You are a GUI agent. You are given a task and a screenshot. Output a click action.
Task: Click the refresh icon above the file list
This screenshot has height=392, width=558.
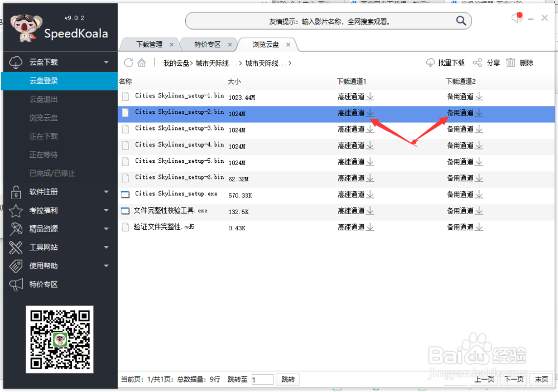point(129,62)
